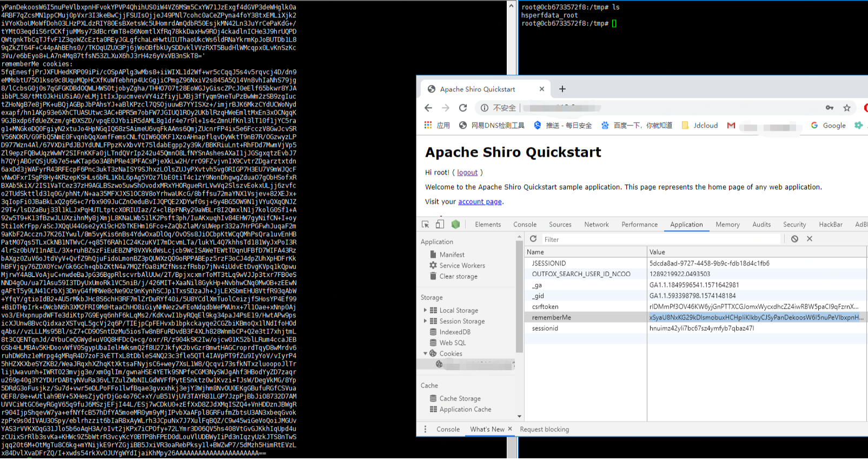868x461 pixels.
Task: Open saved password key icon
Action: tap(830, 108)
